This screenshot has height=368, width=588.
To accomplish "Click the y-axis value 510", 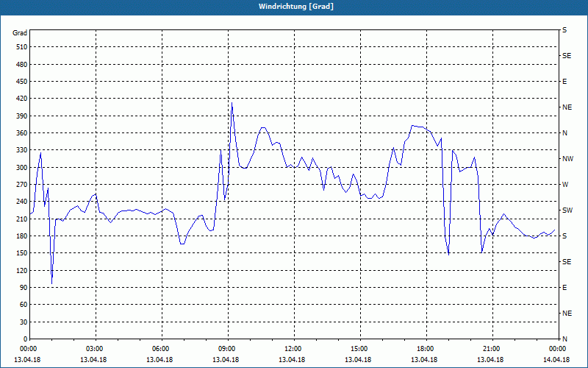I will (23, 47).
